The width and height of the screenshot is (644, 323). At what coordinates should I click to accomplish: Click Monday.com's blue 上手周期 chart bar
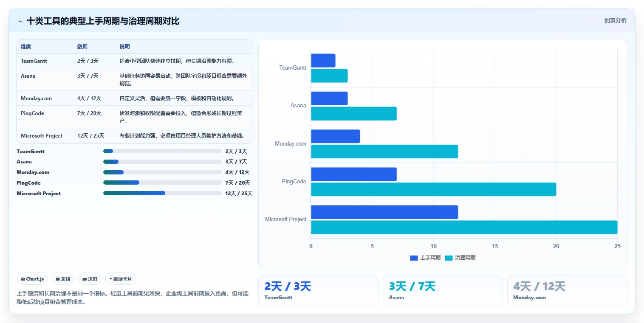336,136
